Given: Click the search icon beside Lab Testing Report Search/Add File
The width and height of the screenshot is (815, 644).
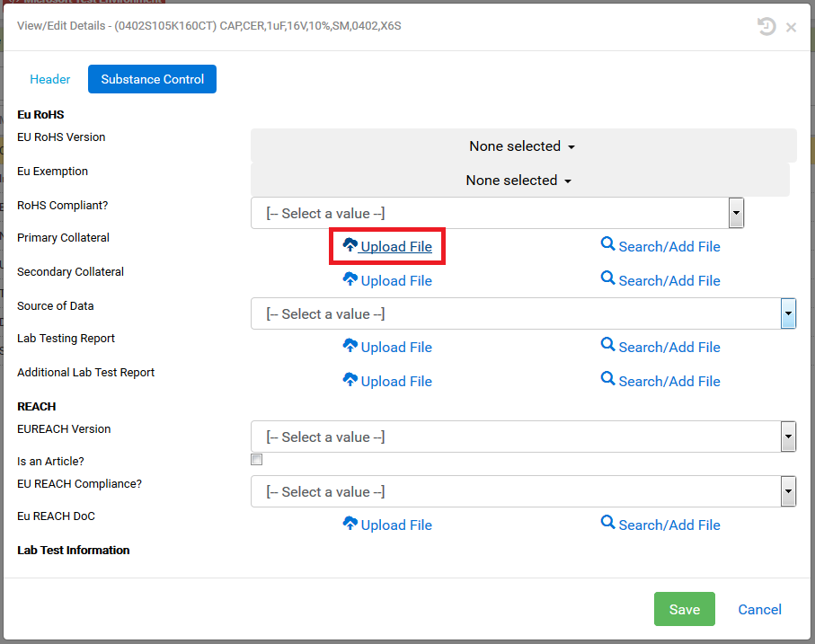Looking at the screenshot, I should coord(607,347).
